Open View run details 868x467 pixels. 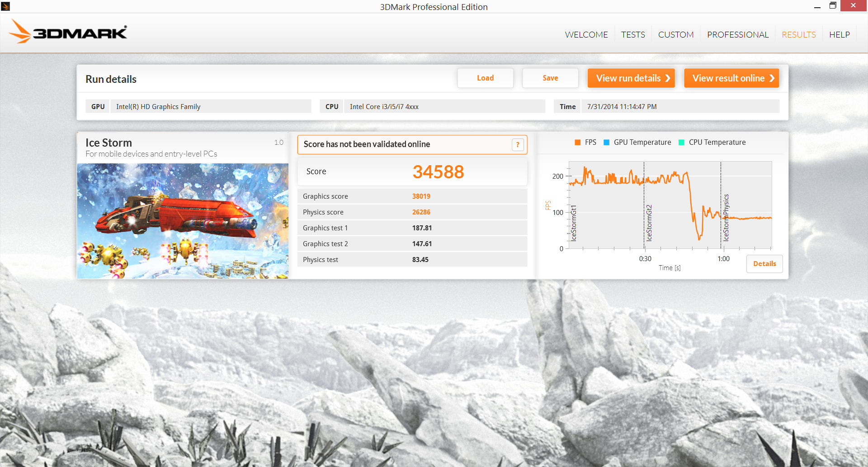(x=631, y=78)
